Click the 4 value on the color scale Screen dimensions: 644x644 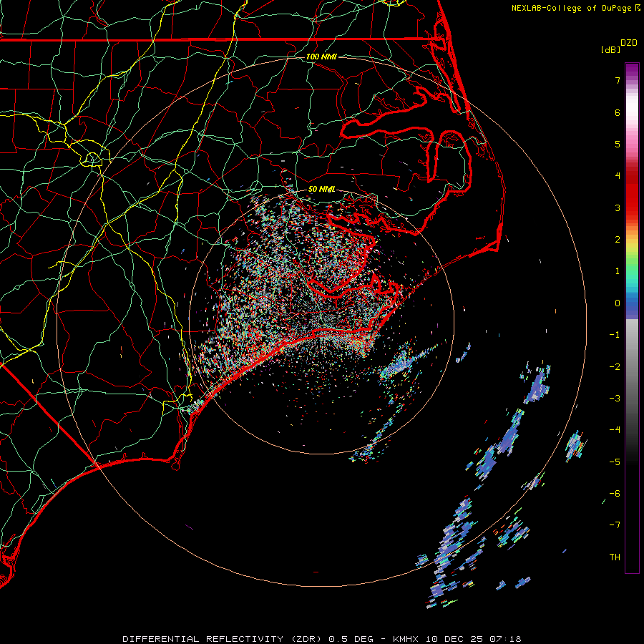pos(618,176)
